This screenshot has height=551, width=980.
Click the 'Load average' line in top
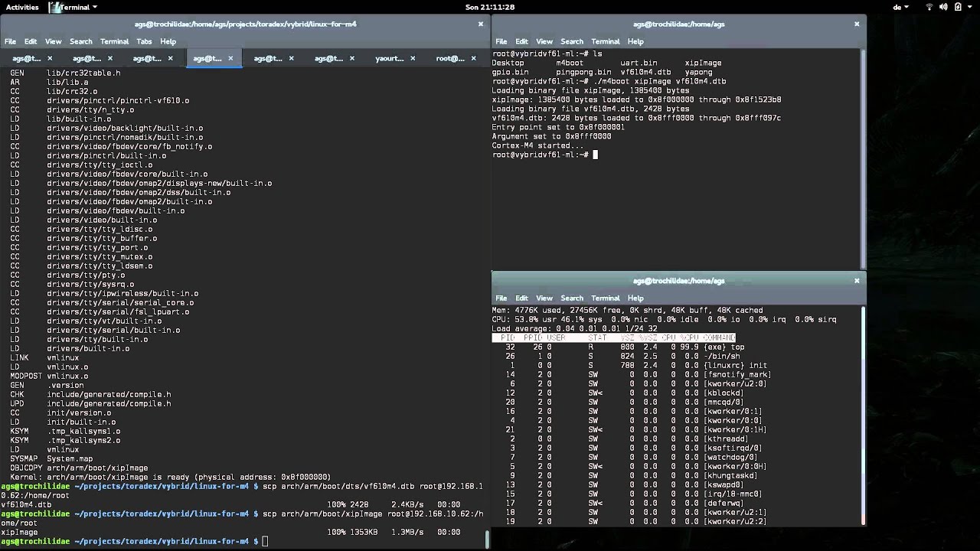(x=574, y=328)
